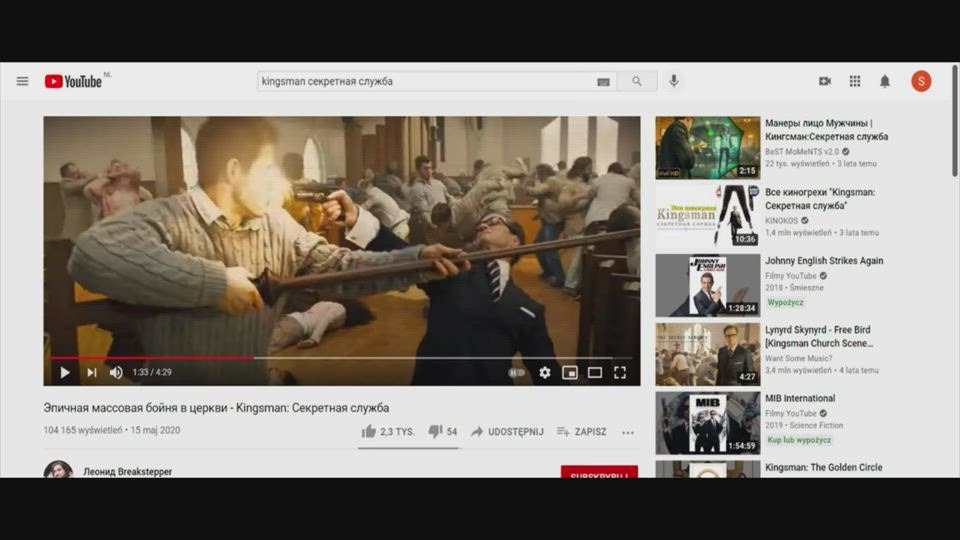This screenshot has height=540, width=960.
Task: Start voice search with the microphone
Action: [674, 81]
